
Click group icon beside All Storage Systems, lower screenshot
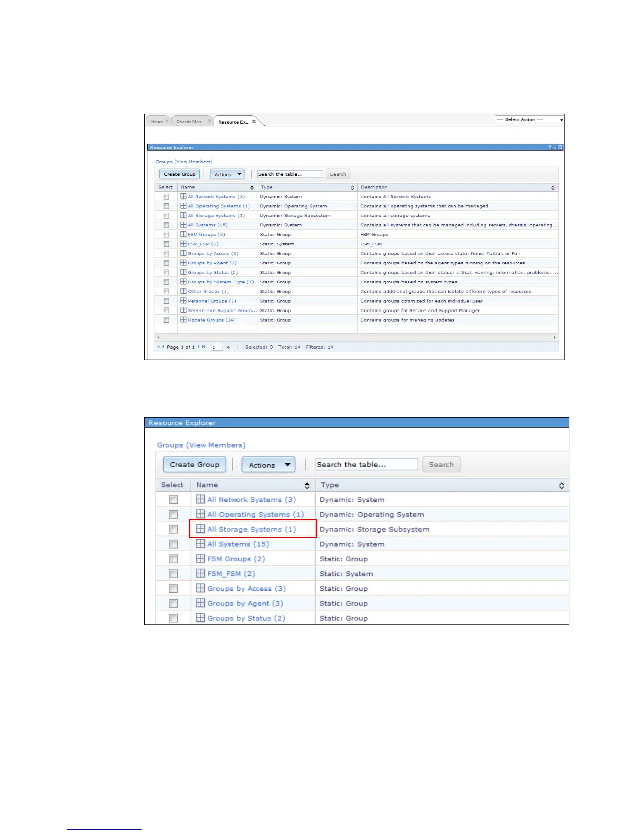(200, 529)
